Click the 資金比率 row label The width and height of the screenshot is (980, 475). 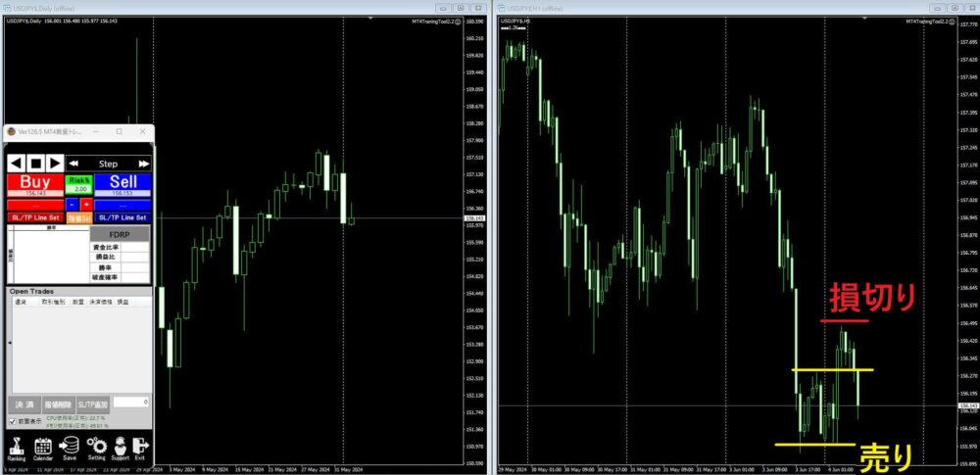click(x=105, y=248)
